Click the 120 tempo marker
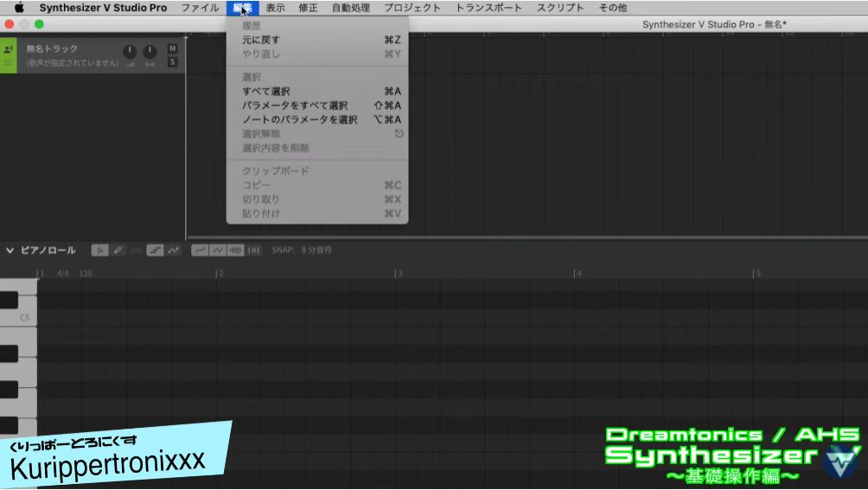The width and height of the screenshot is (868, 490). click(x=86, y=274)
